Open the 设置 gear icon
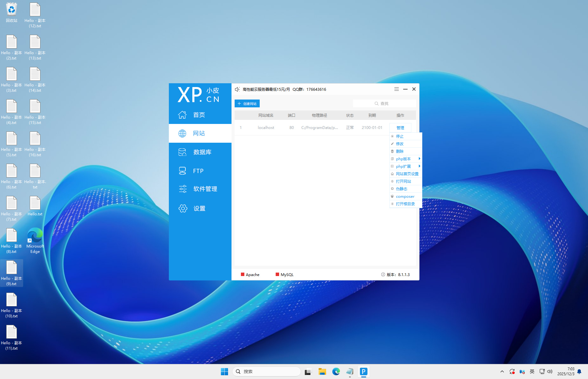 (183, 208)
